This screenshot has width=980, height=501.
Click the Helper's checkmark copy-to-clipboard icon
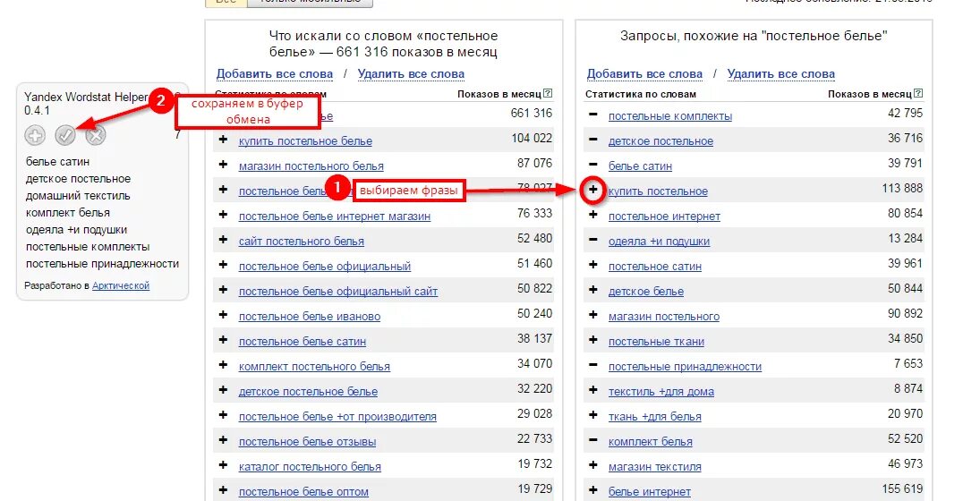tap(65, 135)
